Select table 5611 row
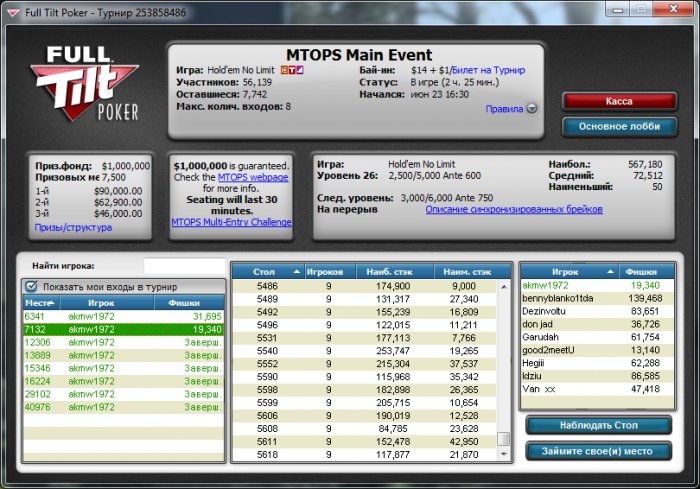The image size is (700, 489). (365, 441)
